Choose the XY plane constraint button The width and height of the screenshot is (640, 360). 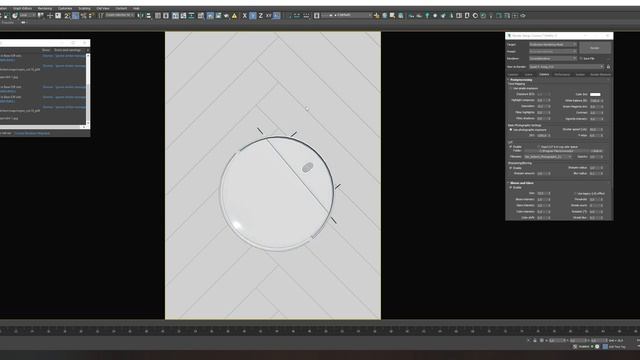(269, 16)
